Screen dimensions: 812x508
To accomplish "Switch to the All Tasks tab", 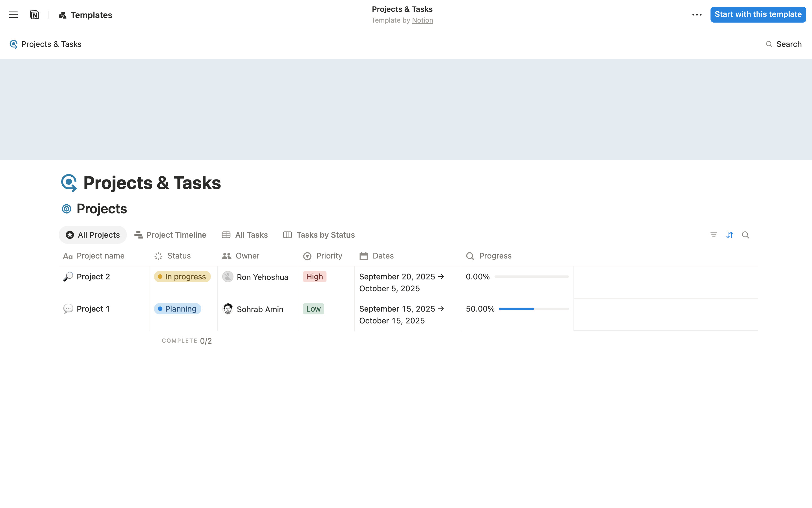I will [x=245, y=235].
